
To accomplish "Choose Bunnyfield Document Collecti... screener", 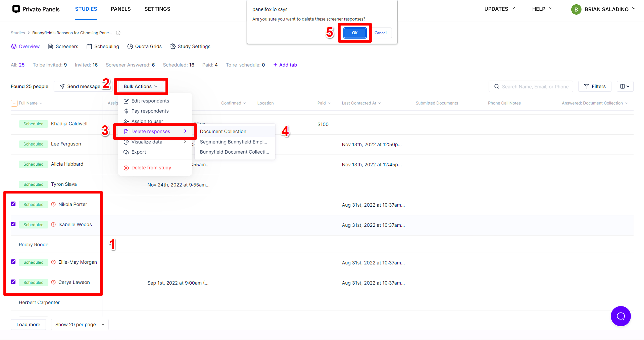I will (x=235, y=152).
